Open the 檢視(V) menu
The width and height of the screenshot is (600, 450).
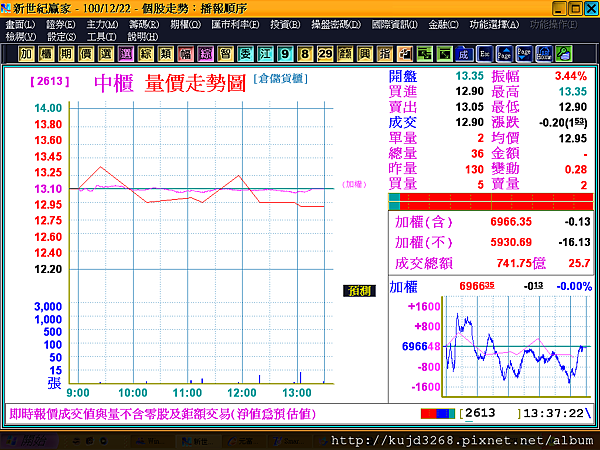point(21,37)
